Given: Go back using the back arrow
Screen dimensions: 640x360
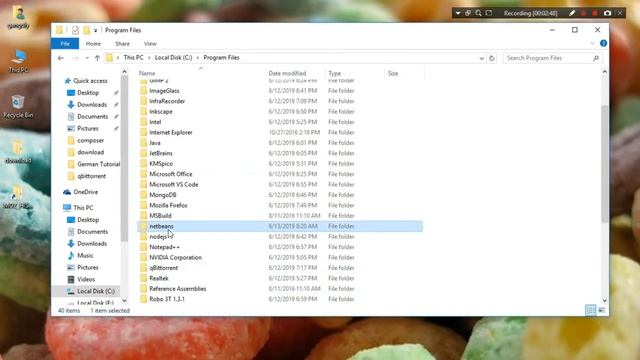Looking at the screenshot, I should [x=61, y=58].
